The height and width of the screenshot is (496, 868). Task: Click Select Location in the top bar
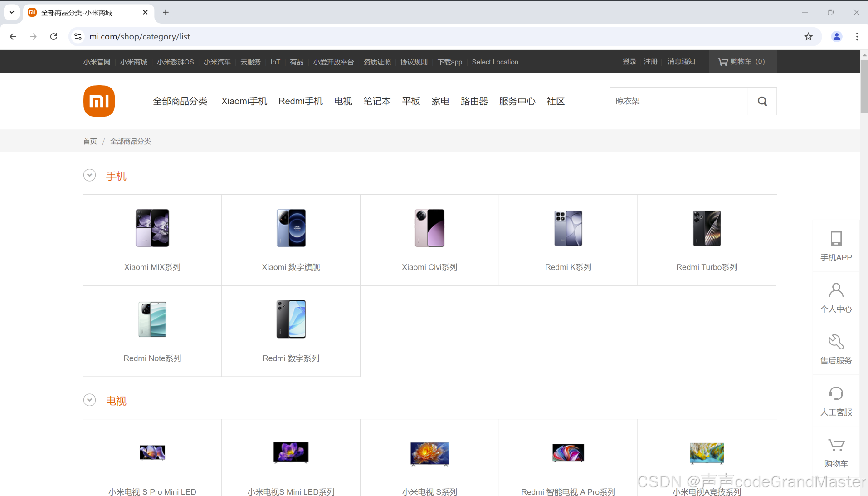495,62
